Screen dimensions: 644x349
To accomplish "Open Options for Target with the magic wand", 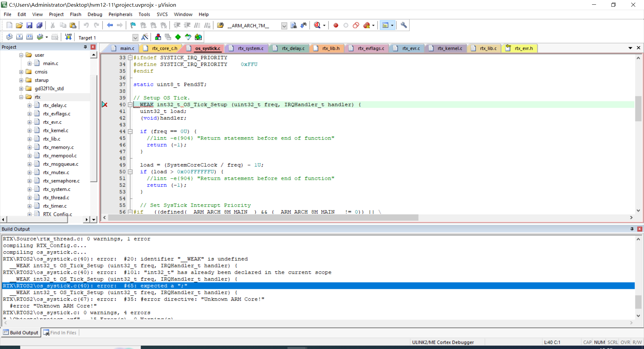I will [x=145, y=37].
